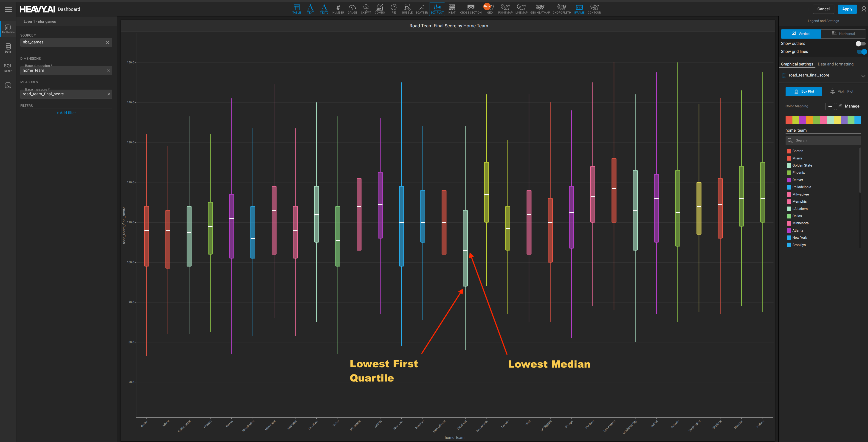This screenshot has width=868, height=442.
Task: Click the Boston red color swatch
Action: pyautogui.click(x=789, y=151)
